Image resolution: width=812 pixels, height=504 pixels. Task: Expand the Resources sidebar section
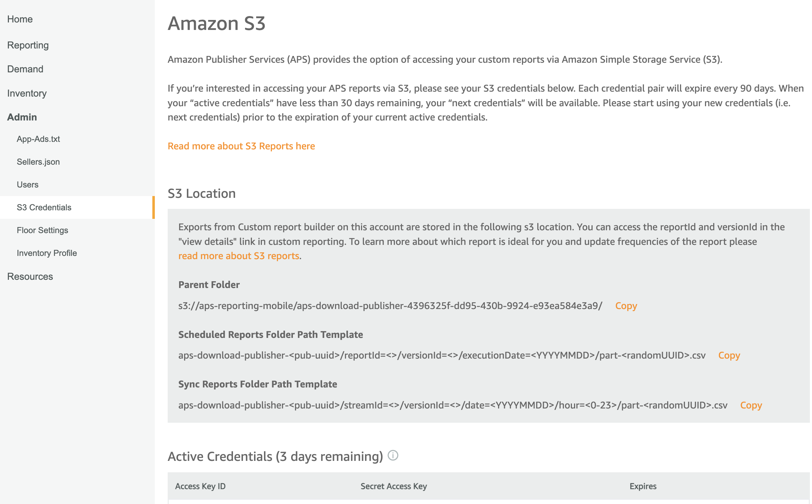tap(30, 277)
